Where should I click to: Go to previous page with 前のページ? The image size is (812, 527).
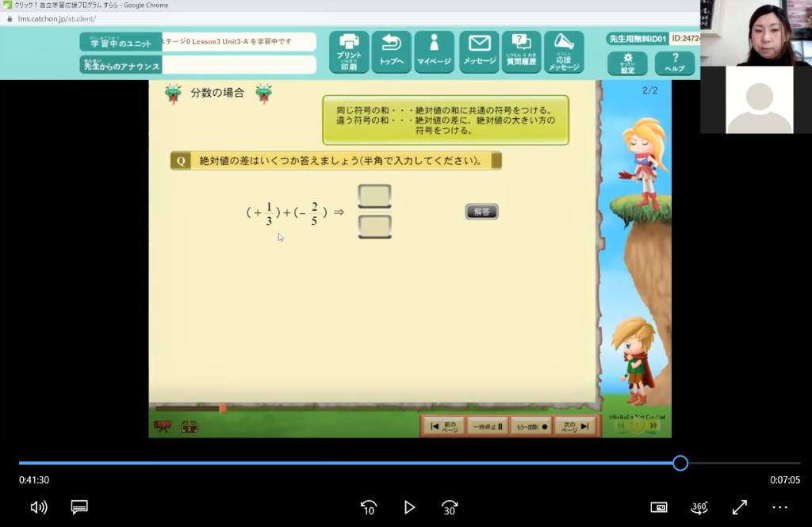pyautogui.click(x=442, y=426)
